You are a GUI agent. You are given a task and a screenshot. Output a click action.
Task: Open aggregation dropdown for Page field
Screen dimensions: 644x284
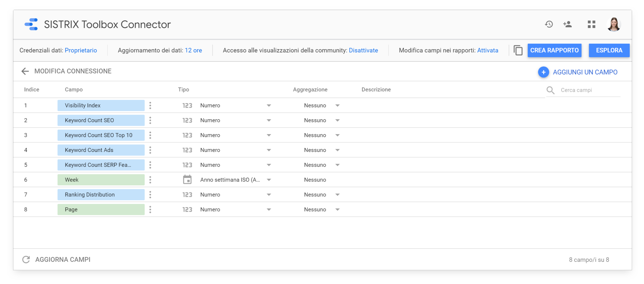[337, 209]
